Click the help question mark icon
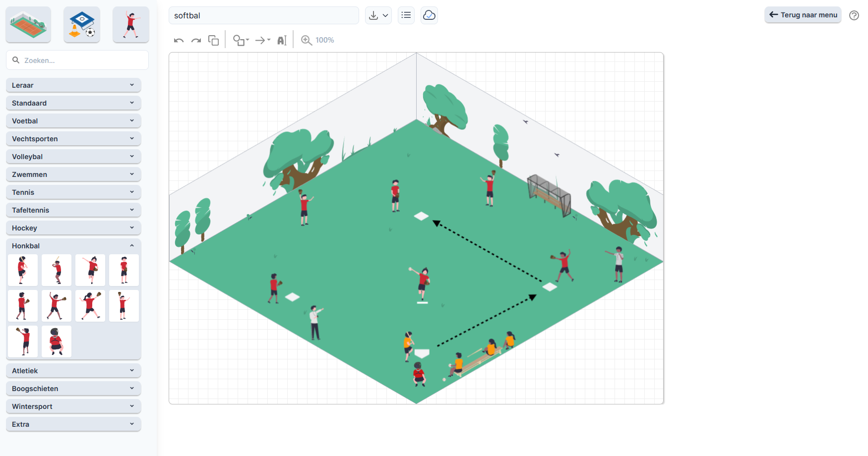Viewport: 868px width, 456px height. [x=854, y=15]
